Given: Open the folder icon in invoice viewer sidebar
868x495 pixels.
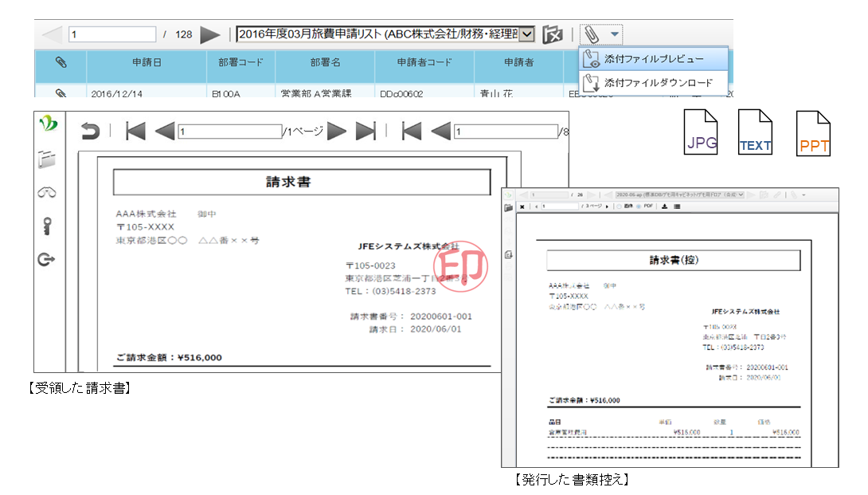Looking at the screenshot, I should (47, 159).
